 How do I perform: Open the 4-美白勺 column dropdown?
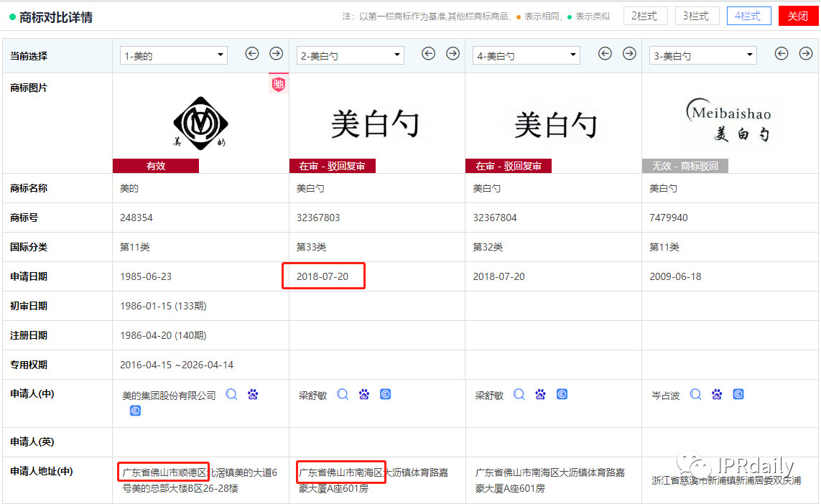point(527,55)
